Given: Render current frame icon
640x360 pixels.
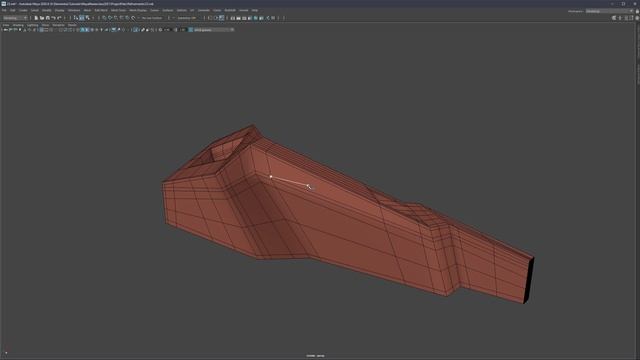Looking at the screenshot, I should [238, 18].
